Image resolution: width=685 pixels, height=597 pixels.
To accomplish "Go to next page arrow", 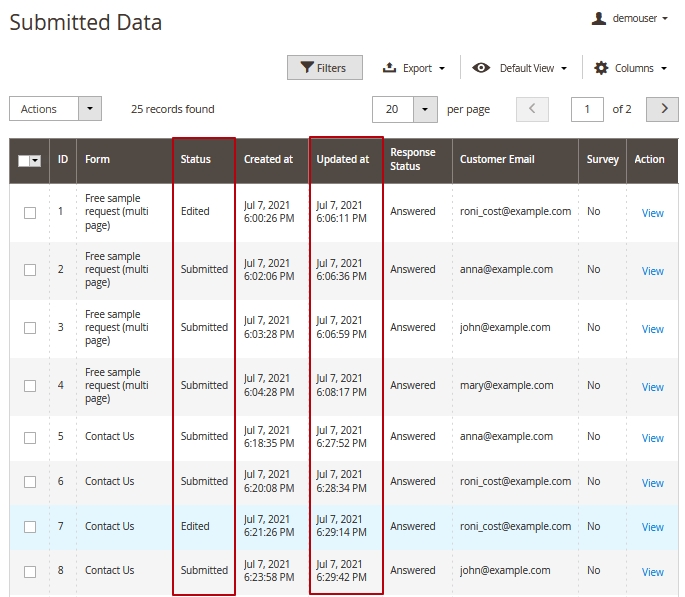I will (662, 109).
